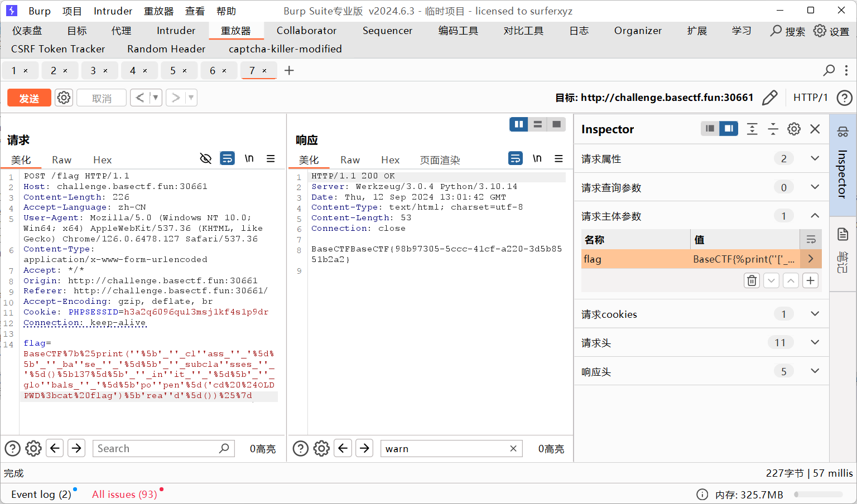The height and width of the screenshot is (504, 857).
Task: Switch to the Sequencer tab
Action: (x=387, y=31)
